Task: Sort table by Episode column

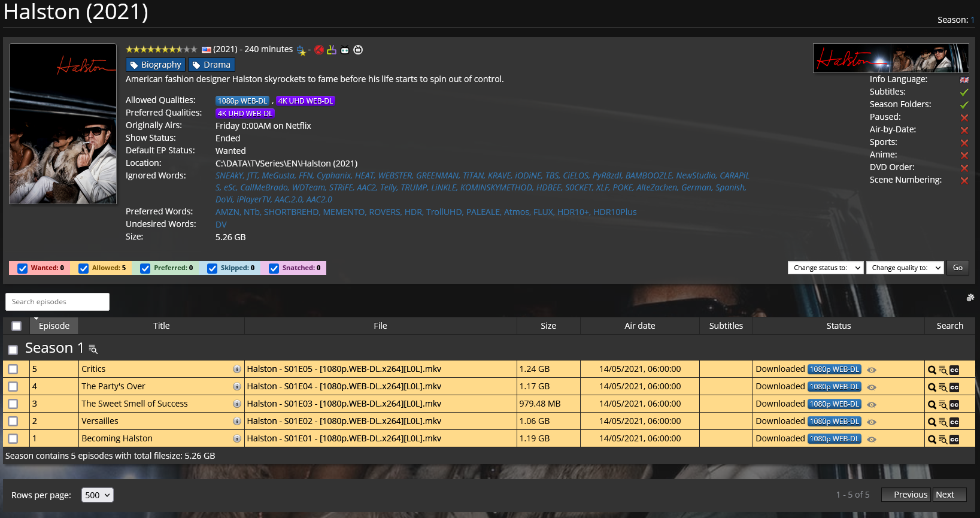Action: tap(54, 326)
